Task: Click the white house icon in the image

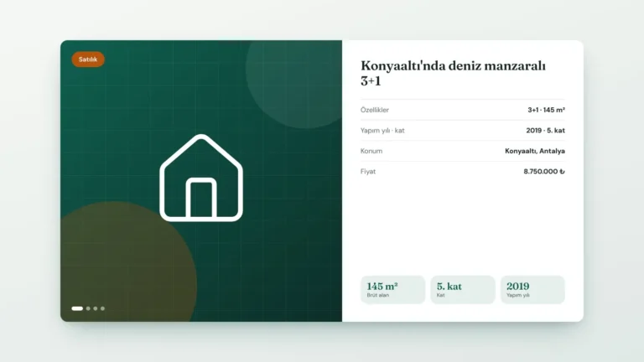Action: (x=201, y=178)
